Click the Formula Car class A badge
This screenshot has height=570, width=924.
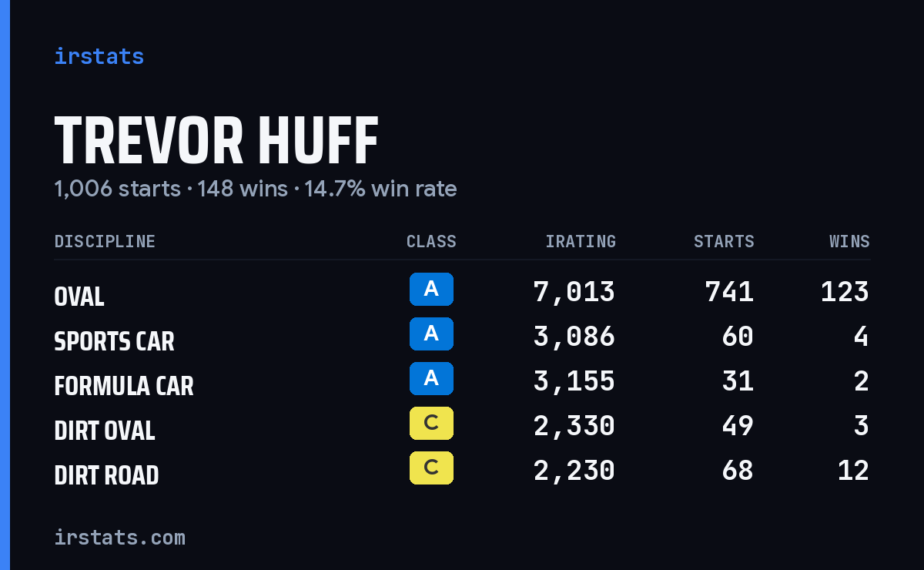[x=431, y=378]
